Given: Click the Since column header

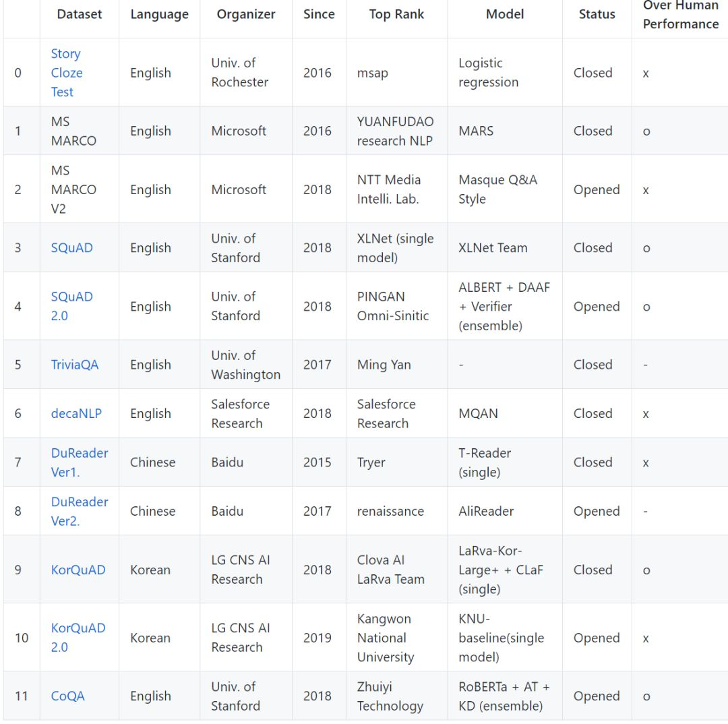Looking at the screenshot, I should click(319, 14).
